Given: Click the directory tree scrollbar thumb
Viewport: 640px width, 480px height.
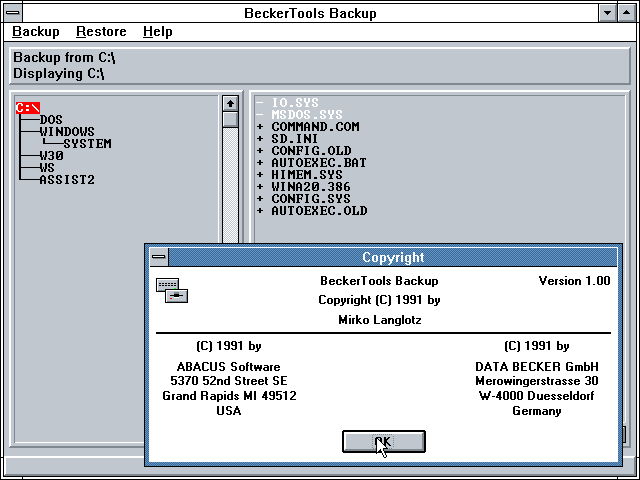Looking at the screenshot, I should [x=230, y=119].
